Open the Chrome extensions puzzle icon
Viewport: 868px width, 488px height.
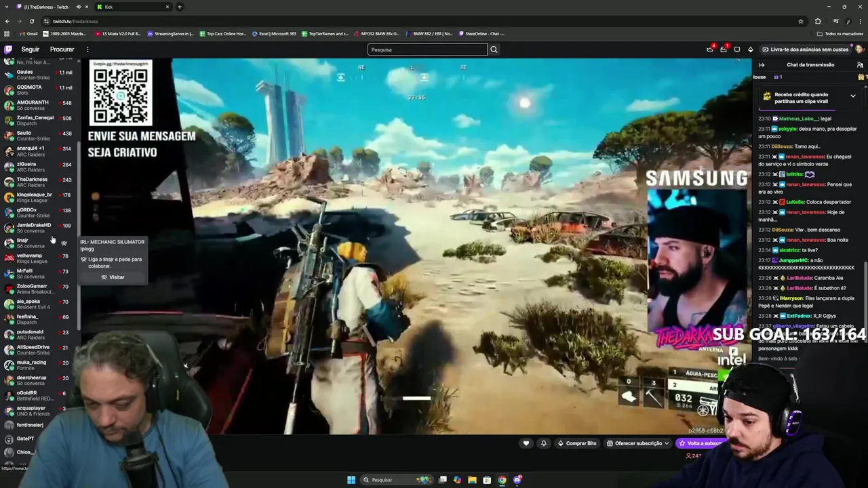click(818, 21)
